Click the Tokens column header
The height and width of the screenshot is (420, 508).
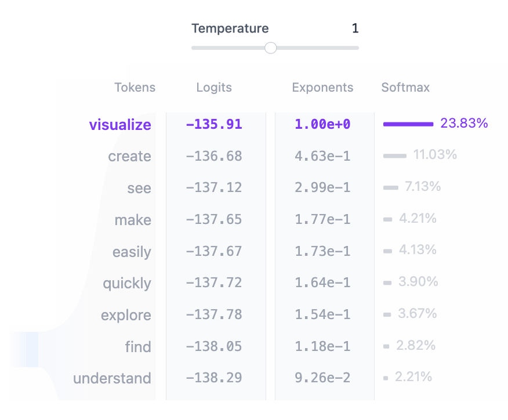tap(135, 88)
